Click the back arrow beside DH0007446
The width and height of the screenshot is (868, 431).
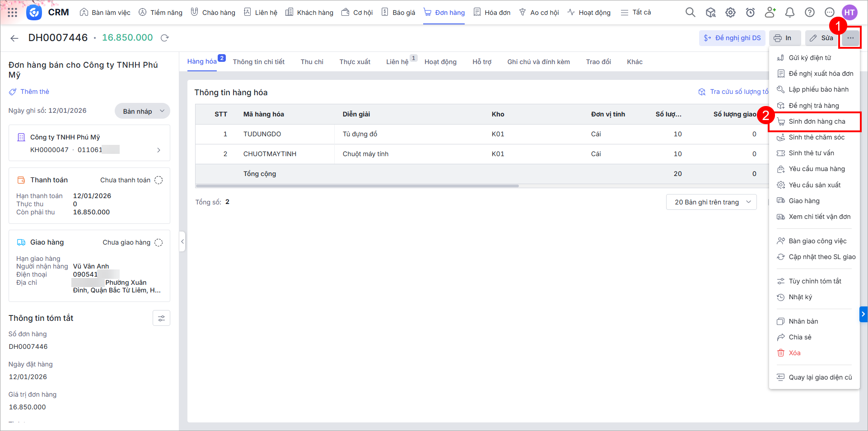tap(14, 38)
